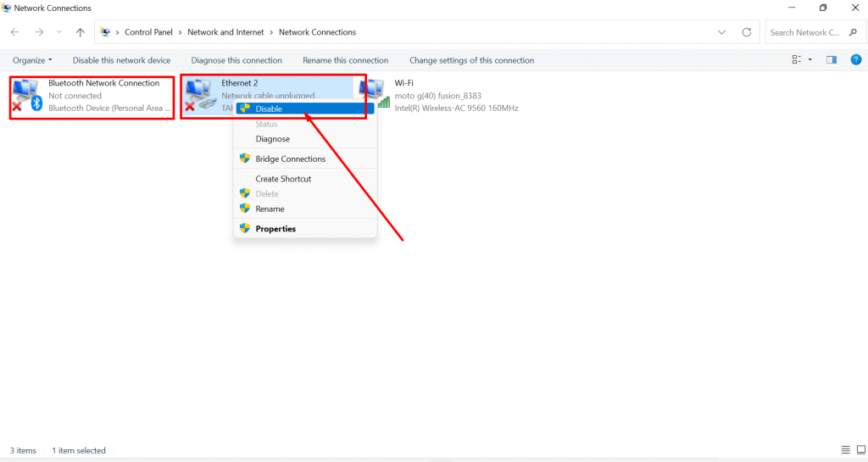The width and height of the screenshot is (868, 462).
Task: Click 'moto g(40) fusion_8383' network text
Action: pyautogui.click(x=438, y=96)
